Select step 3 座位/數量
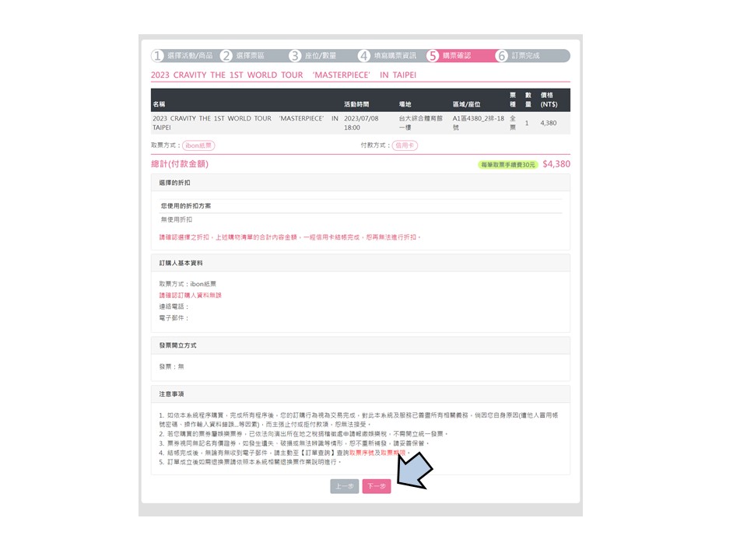Image resolution: width=747 pixels, height=560 pixels. (x=314, y=56)
